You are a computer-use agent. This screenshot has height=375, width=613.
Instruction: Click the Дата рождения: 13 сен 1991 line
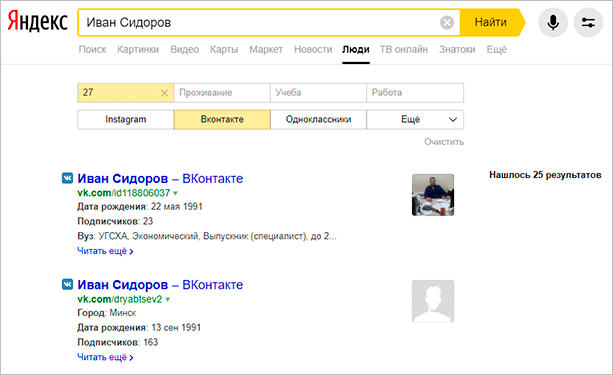coord(139,328)
